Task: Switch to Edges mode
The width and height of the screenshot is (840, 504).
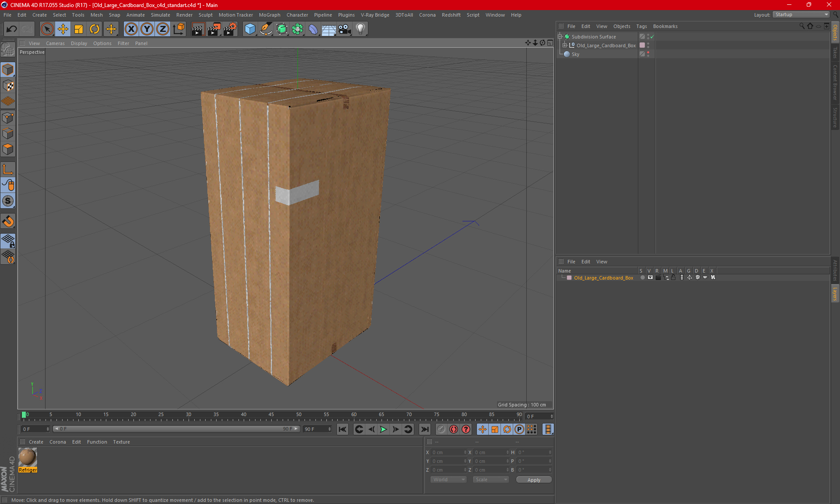Action: click(x=8, y=133)
